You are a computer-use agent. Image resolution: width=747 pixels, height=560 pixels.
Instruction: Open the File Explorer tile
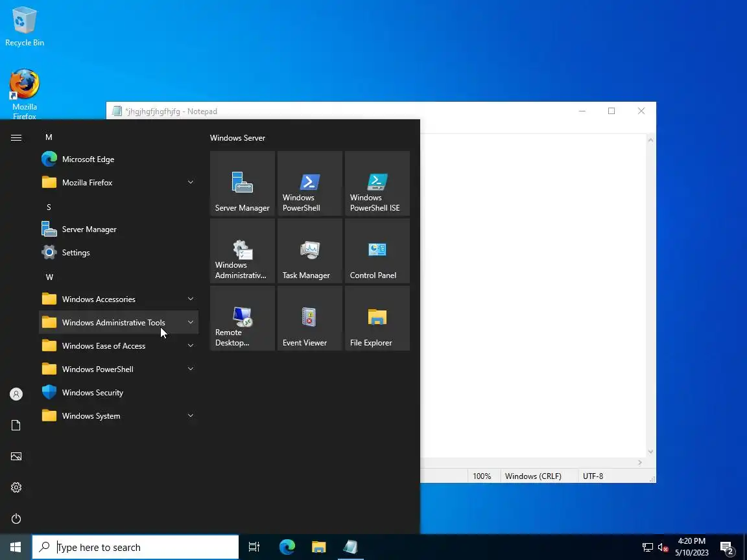click(x=377, y=319)
